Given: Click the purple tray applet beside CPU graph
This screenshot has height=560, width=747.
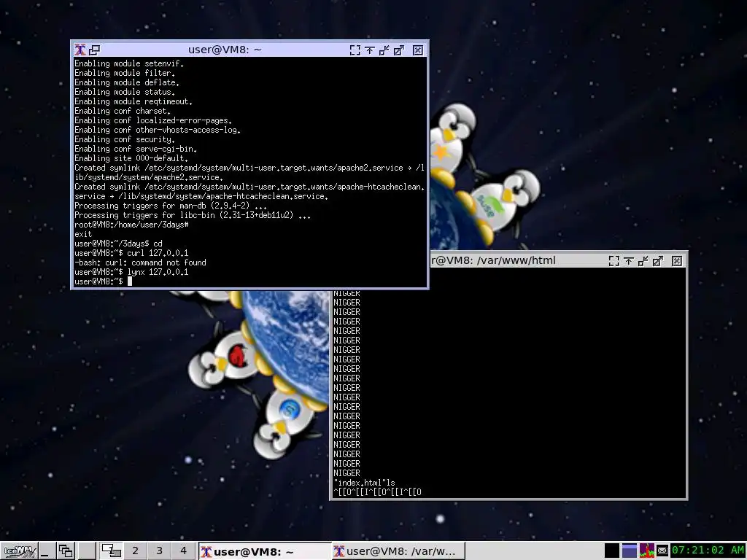Looking at the screenshot, I should click(x=630, y=551).
